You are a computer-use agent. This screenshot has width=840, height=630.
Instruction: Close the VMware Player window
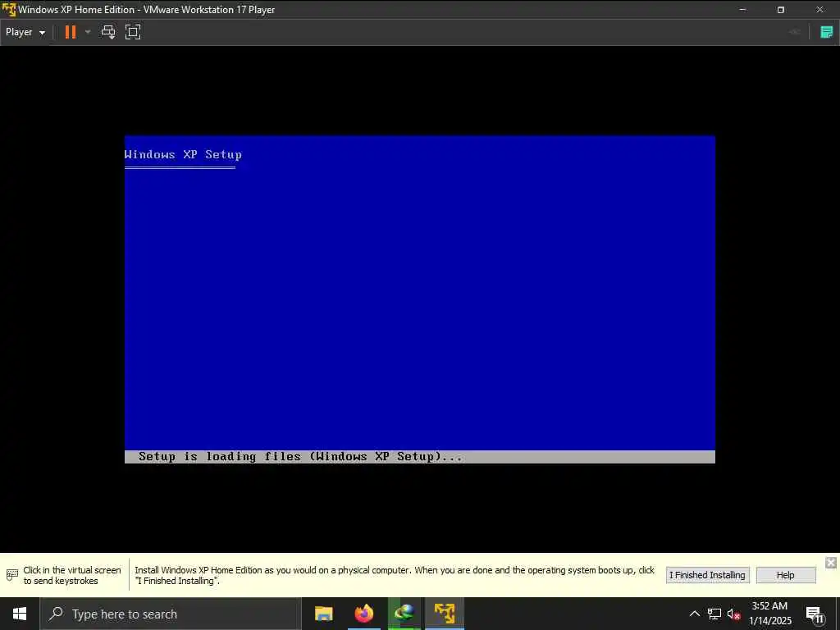click(x=819, y=10)
